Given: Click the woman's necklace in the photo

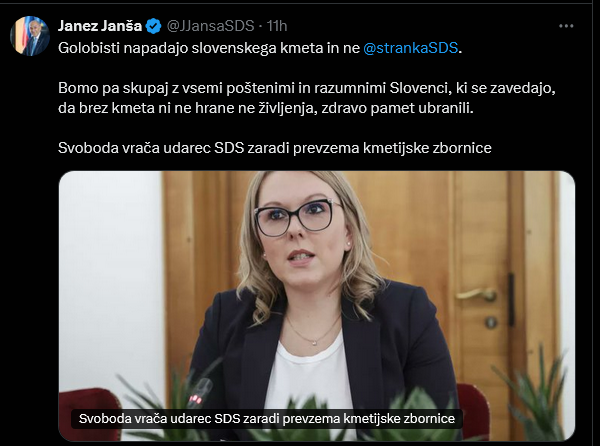Looking at the screenshot, I should [x=313, y=332].
